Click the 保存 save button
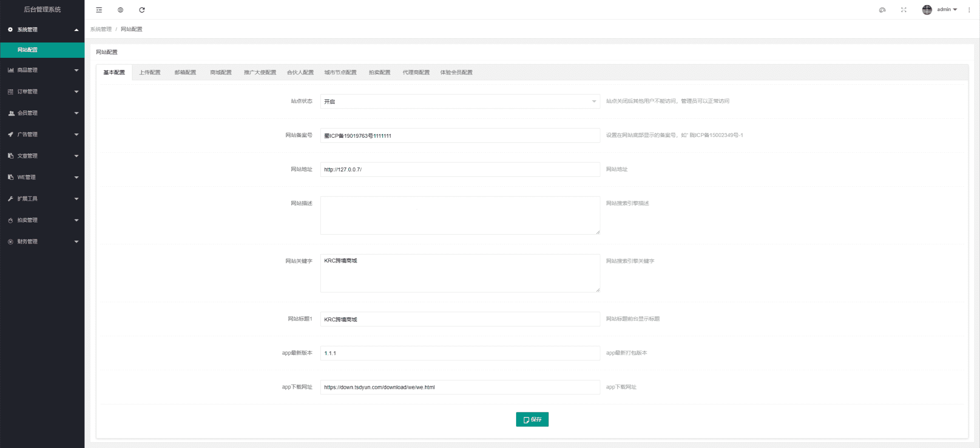 532,420
